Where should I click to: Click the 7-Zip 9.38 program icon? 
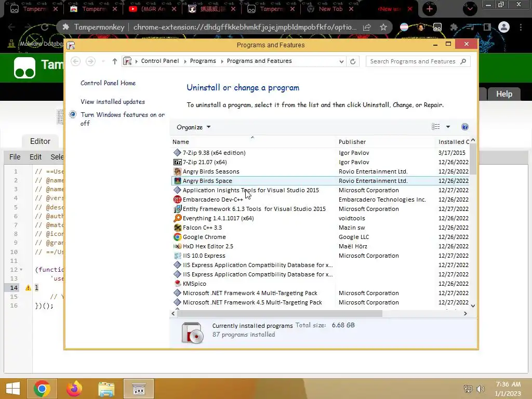coord(177,153)
